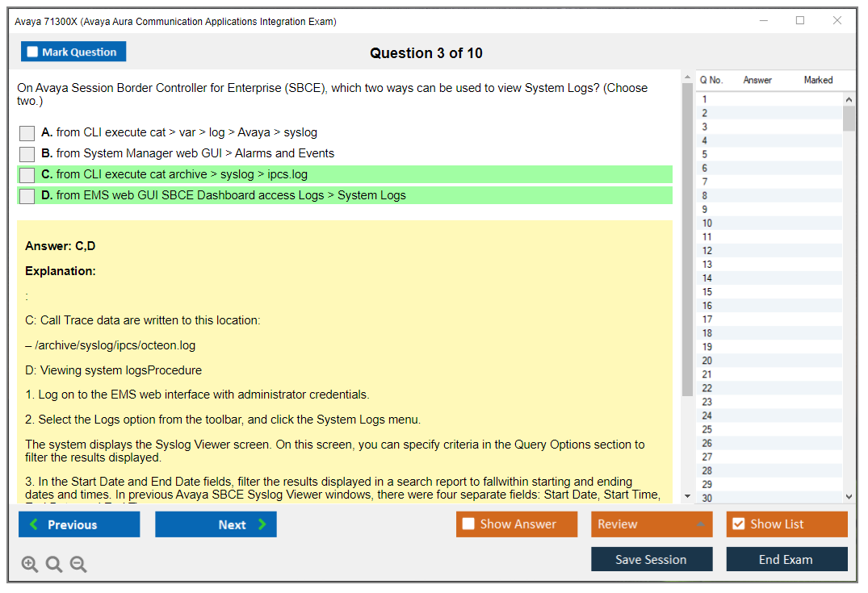Image resolution: width=868 pixels, height=593 pixels.
Task: Check answer option D checkbox
Action: tap(27, 196)
